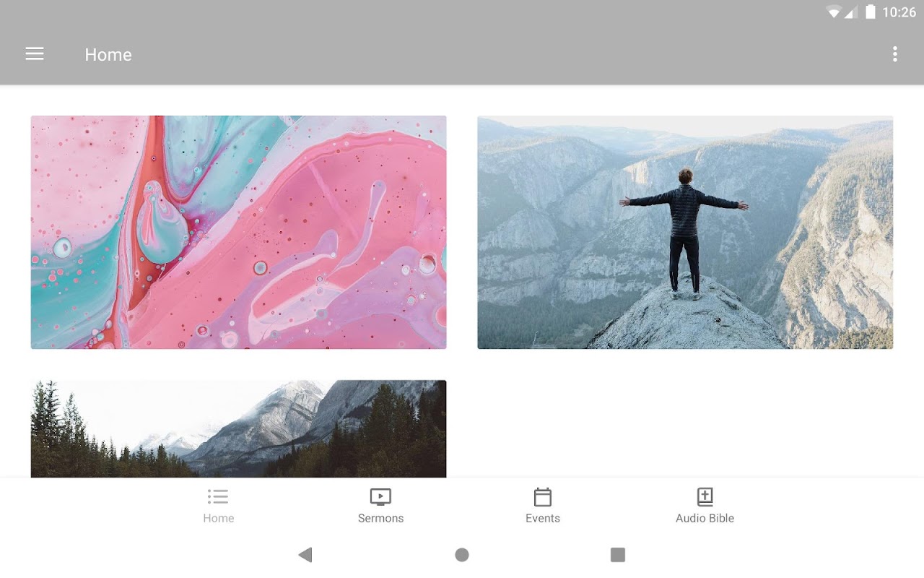Image resolution: width=924 pixels, height=578 pixels.
Task: Open the man on mountain card
Action: (x=685, y=232)
